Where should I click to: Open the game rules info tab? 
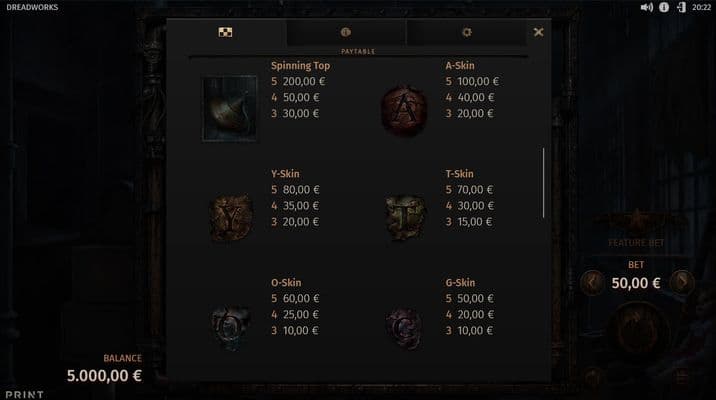click(x=346, y=32)
